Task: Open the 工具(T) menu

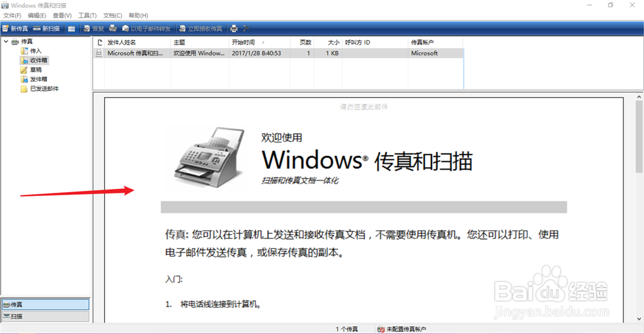Action: point(88,15)
